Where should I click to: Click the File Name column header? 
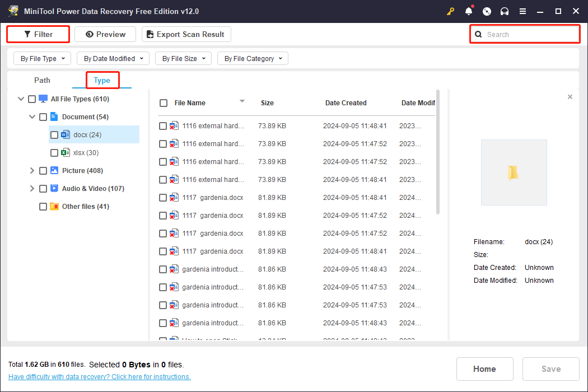[190, 103]
